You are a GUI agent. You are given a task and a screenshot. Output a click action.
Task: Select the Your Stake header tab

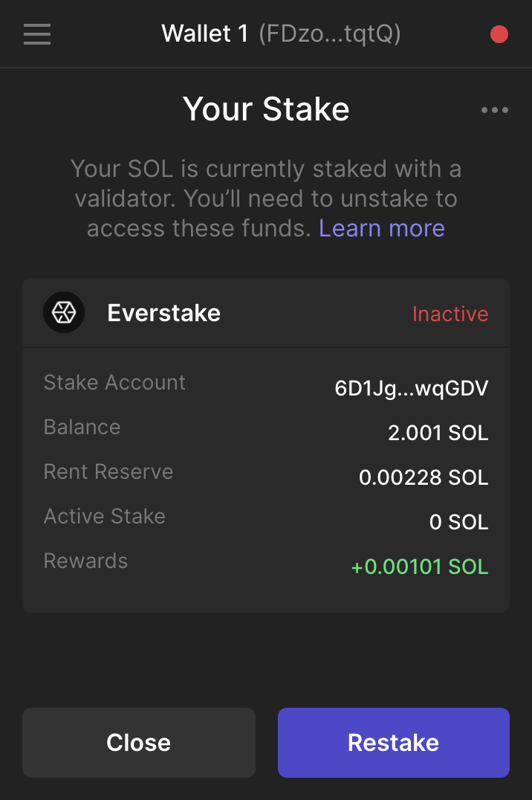266,109
